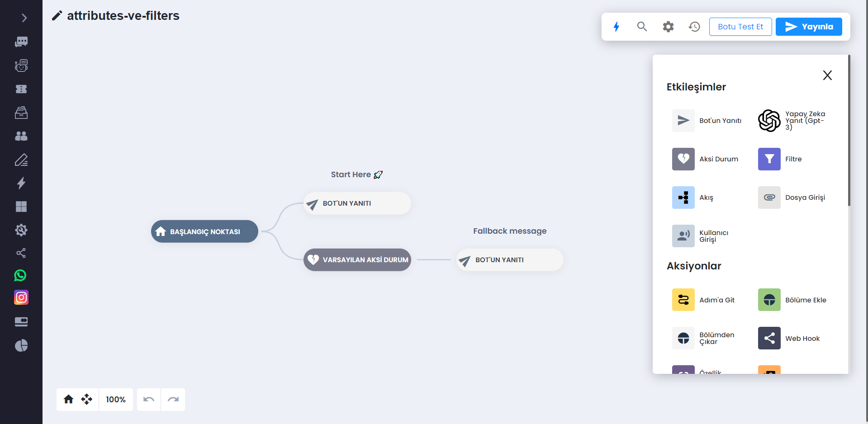Click the Botu Test Et button
The image size is (868, 424).
740,27
